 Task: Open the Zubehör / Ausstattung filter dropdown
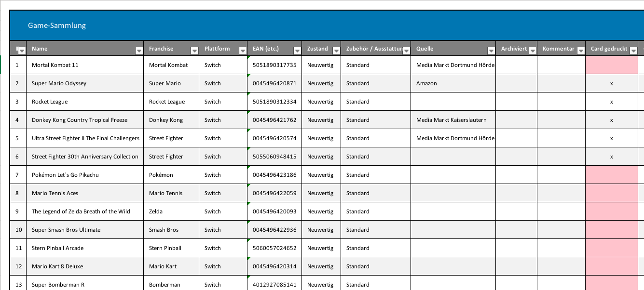point(406,51)
